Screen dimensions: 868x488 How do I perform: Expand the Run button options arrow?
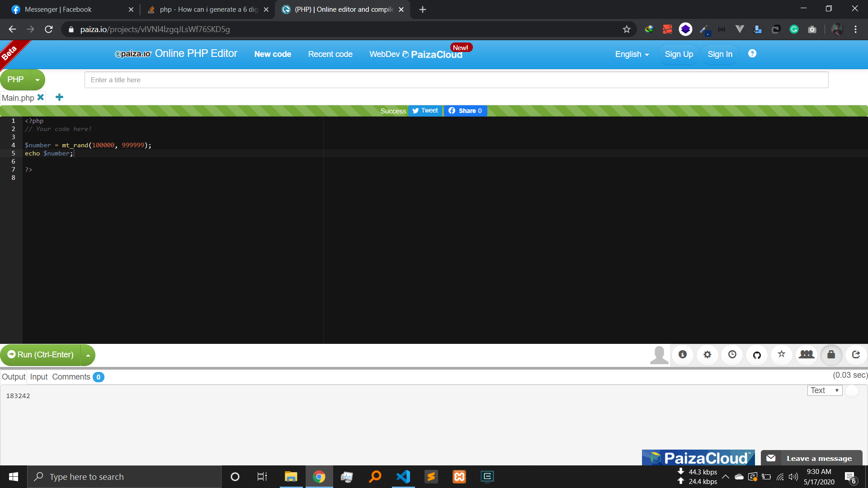tap(88, 355)
